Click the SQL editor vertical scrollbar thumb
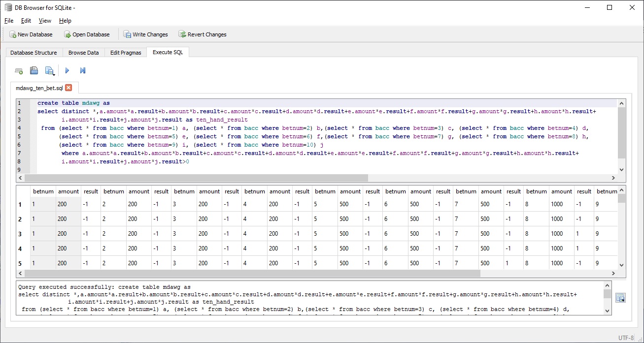 [x=621, y=132]
